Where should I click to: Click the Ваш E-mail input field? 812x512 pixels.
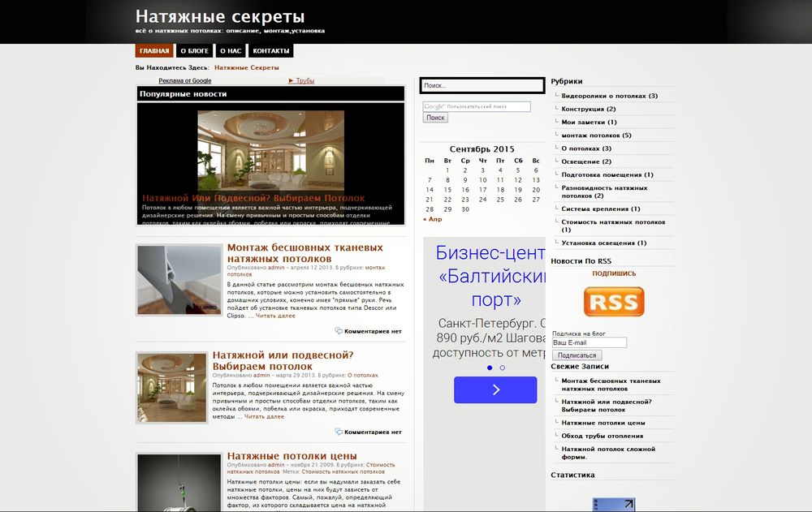589,342
